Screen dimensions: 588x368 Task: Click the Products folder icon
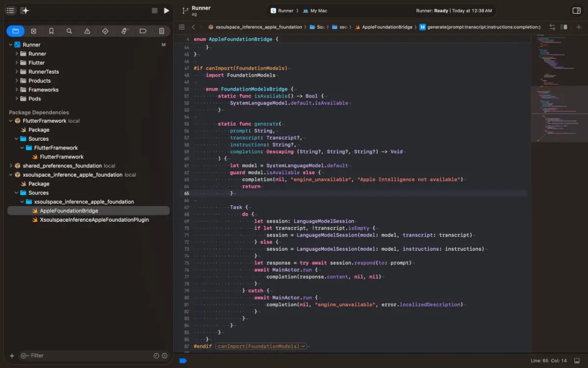(x=23, y=80)
